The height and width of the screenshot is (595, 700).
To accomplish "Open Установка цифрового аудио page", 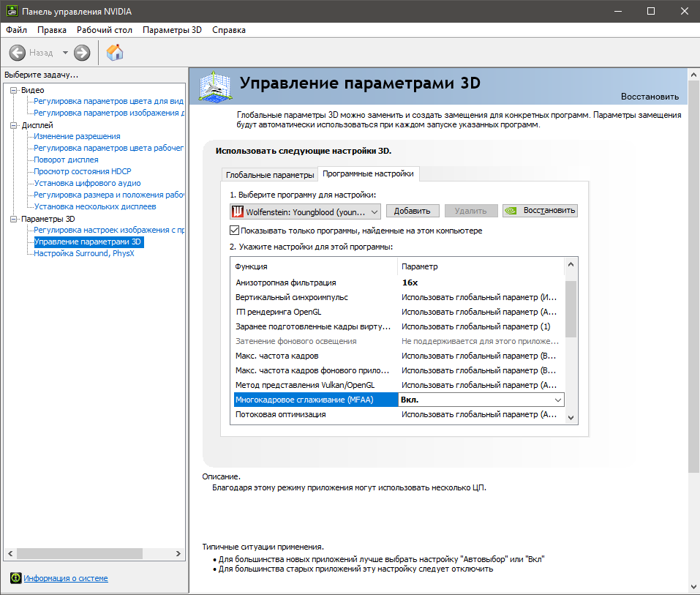I will (x=87, y=183).
